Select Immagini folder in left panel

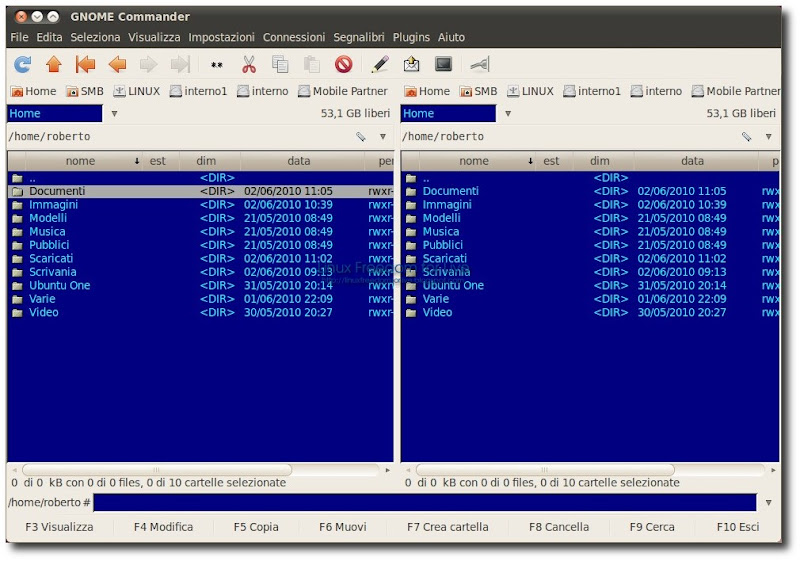click(201, 205)
